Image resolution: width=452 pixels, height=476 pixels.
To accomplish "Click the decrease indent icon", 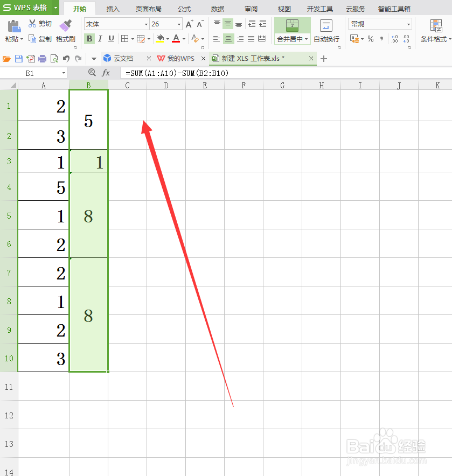I will pos(252,23).
